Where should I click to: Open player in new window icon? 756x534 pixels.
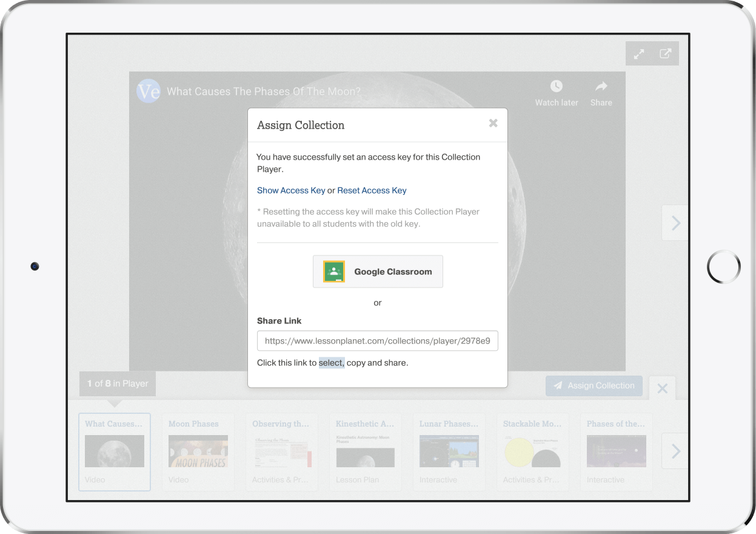665,54
